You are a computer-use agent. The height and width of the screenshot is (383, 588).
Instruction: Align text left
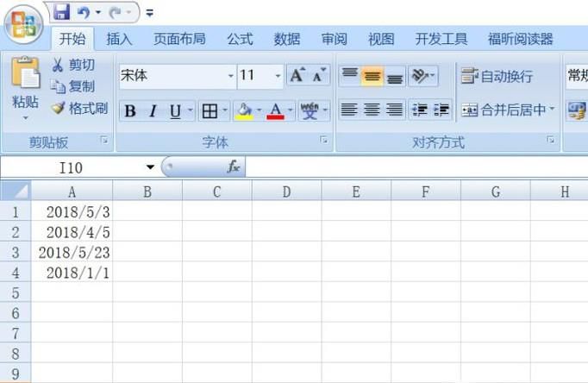(349, 110)
